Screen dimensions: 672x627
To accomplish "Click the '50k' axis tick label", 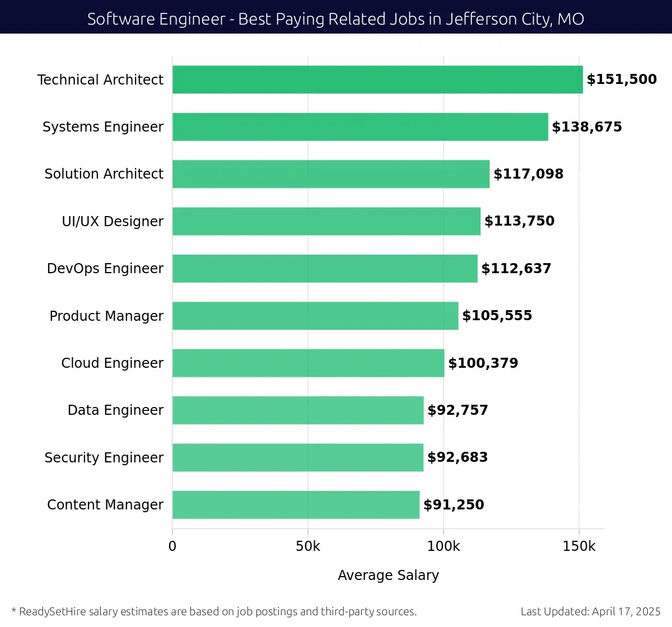I will 308,546.
